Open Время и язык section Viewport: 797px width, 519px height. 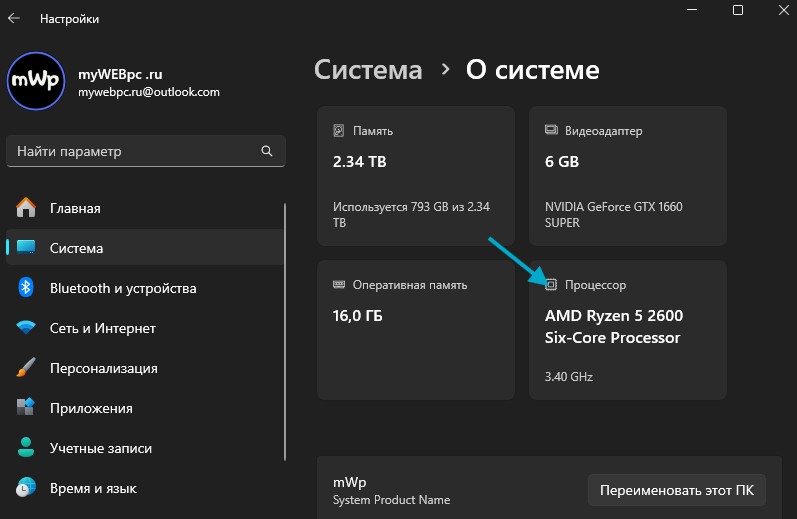click(x=145, y=487)
